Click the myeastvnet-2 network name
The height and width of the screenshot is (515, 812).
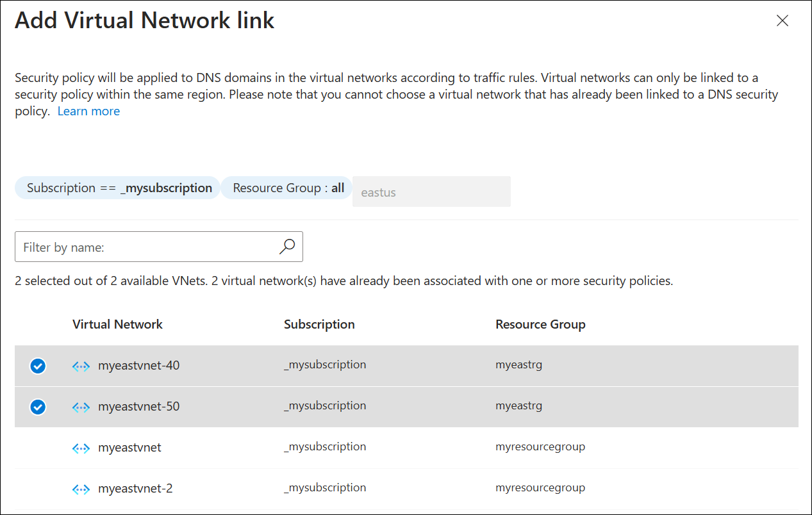pos(135,489)
